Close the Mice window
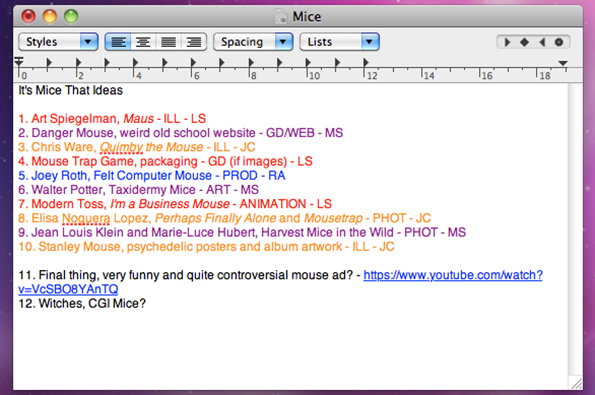Viewport: 595px width, 395px height. [28, 16]
